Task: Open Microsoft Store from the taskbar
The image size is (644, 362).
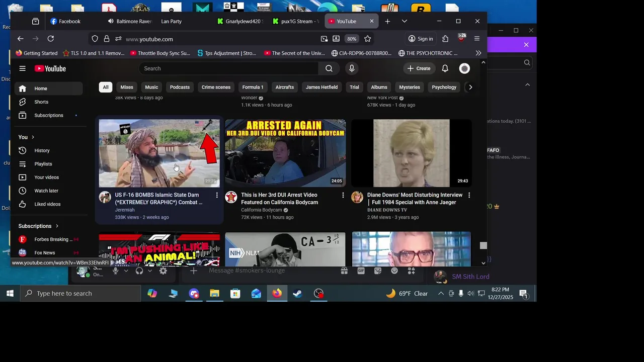Action: click(x=235, y=293)
